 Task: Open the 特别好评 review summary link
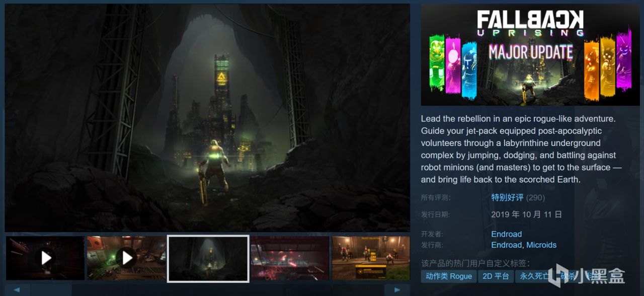(x=507, y=197)
